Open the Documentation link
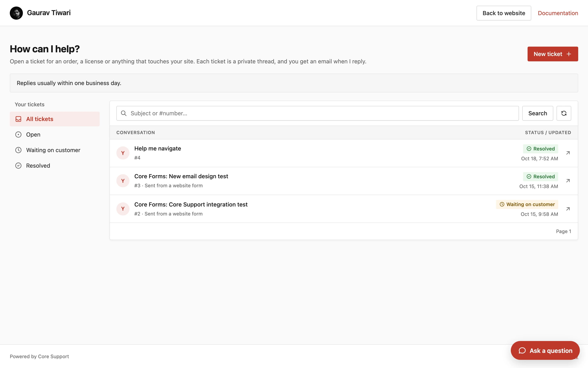 (x=558, y=13)
